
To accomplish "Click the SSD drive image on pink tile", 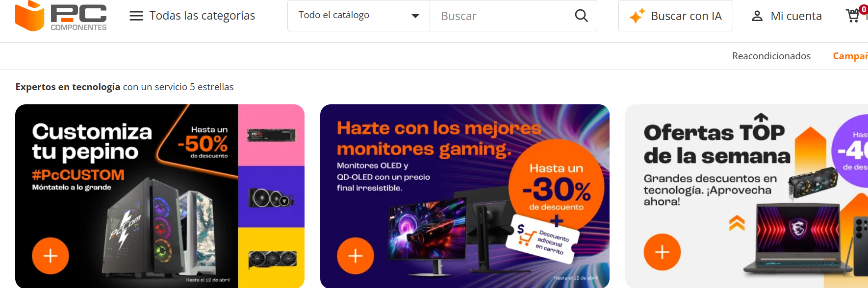I will 271,135.
